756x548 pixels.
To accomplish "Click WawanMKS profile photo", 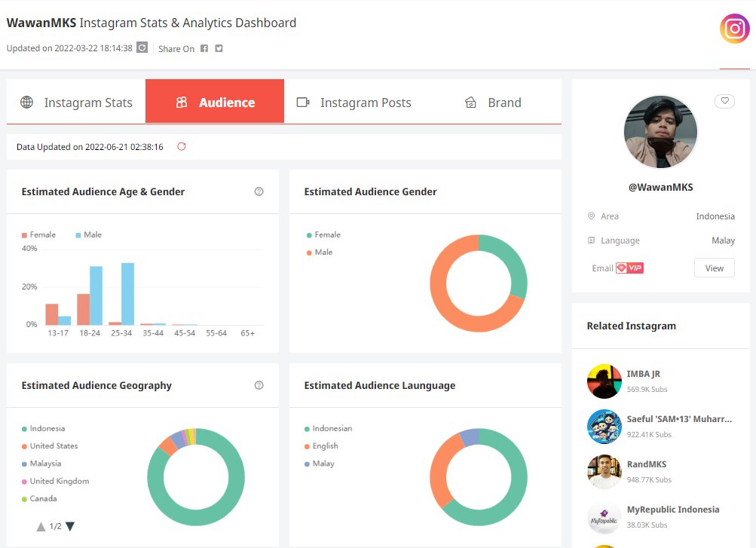I will 660,132.
